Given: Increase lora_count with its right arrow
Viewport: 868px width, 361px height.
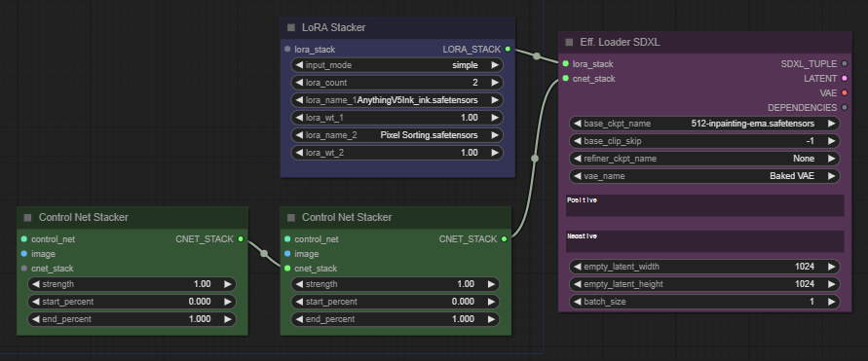Looking at the screenshot, I should tap(495, 83).
